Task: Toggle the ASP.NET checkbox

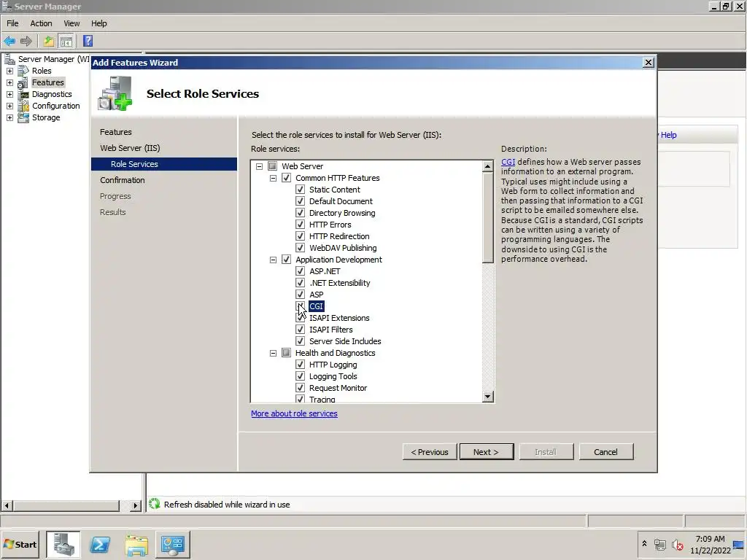Action: coord(300,271)
